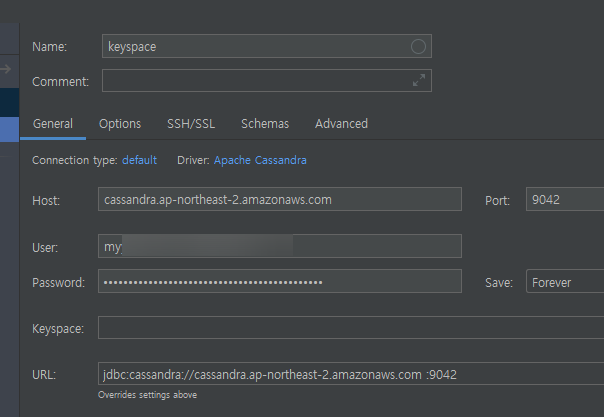This screenshot has height=417, width=604.
Task: Click the empty Keyspace field
Action: pos(350,328)
